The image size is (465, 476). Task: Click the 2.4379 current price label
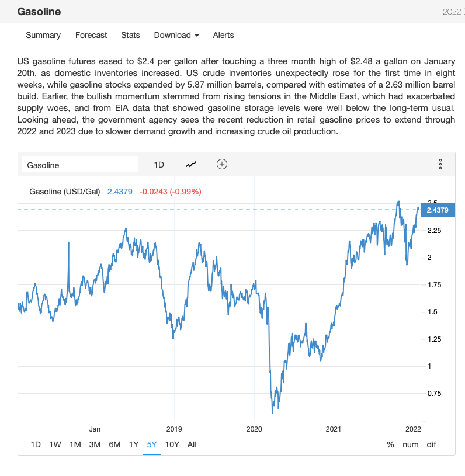pos(438,210)
